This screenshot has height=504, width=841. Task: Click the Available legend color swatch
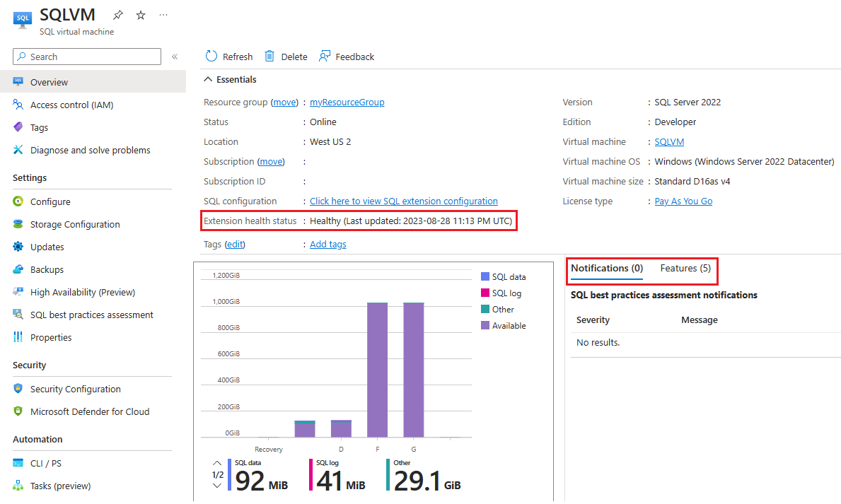pos(485,326)
